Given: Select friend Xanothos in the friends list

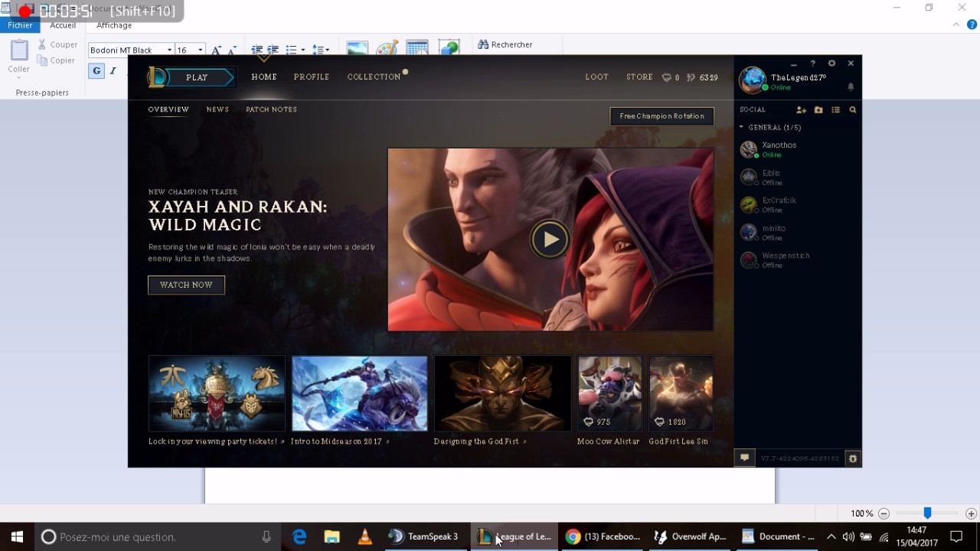Looking at the screenshot, I should point(796,149).
